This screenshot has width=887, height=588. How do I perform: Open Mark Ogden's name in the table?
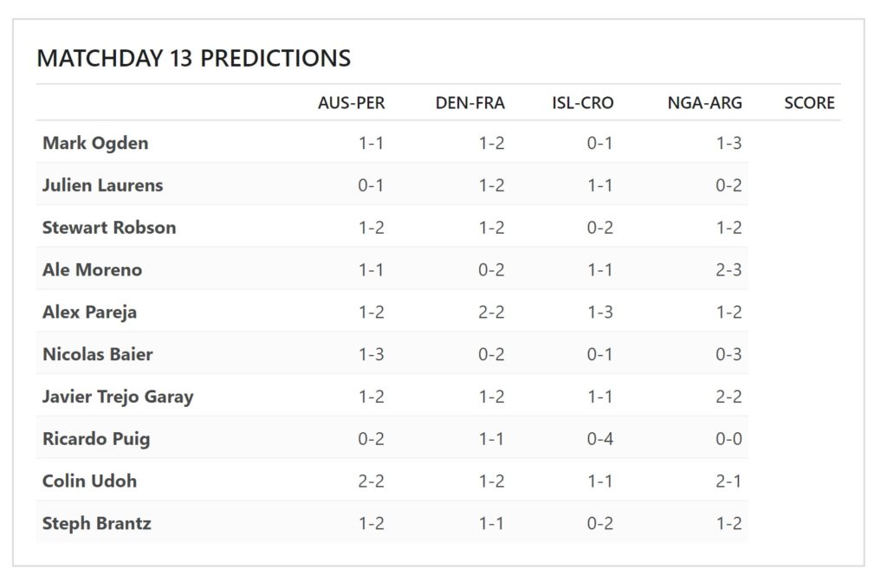pos(95,143)
